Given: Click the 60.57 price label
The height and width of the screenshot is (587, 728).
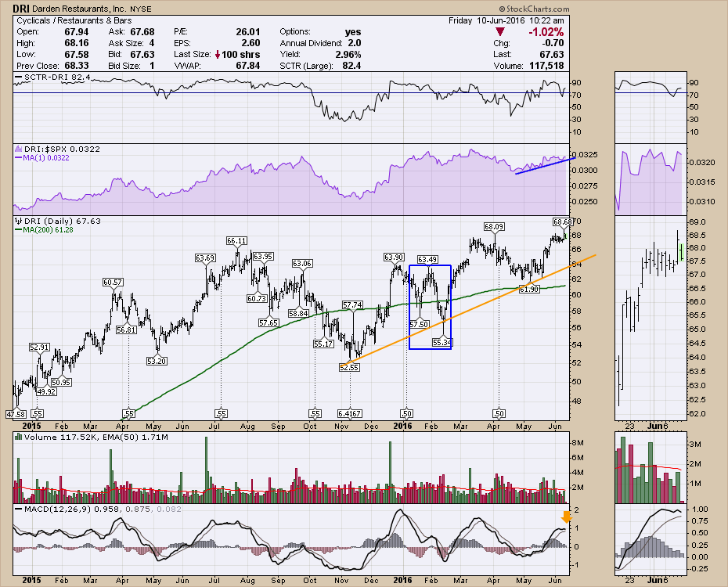Looking at the screenshot, I should (113, 282).
